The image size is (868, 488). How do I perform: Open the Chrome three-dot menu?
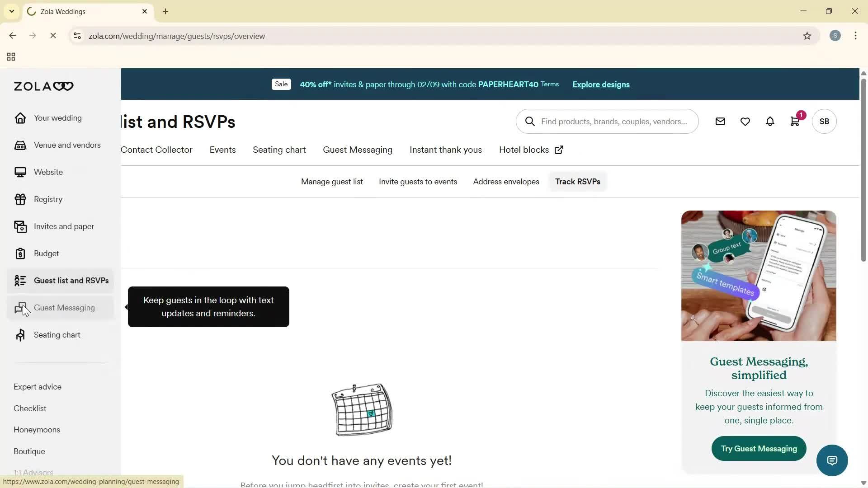point(855,36)
